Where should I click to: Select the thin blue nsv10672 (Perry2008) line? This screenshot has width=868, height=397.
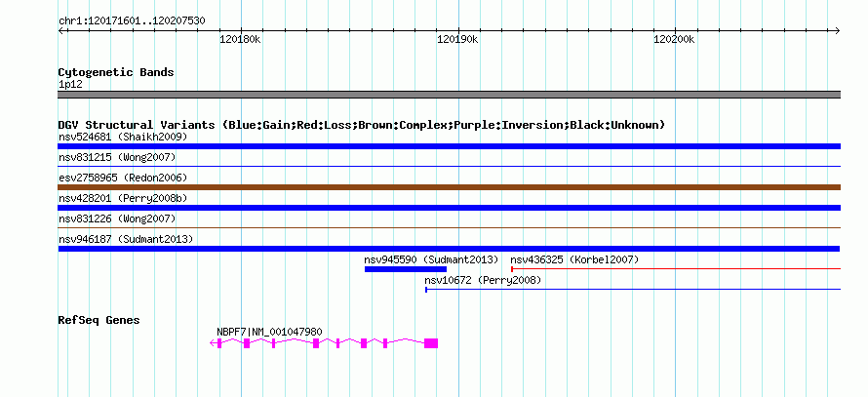633,289
